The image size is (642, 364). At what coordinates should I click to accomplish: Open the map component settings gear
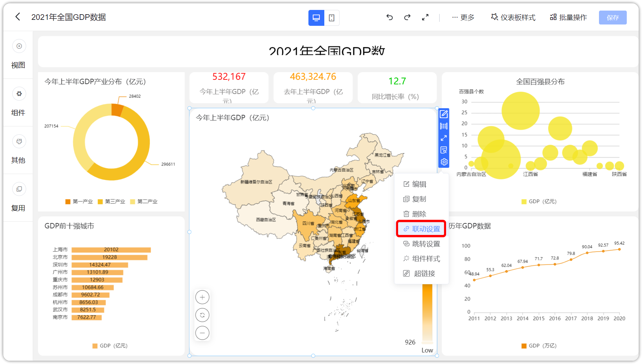444,162
